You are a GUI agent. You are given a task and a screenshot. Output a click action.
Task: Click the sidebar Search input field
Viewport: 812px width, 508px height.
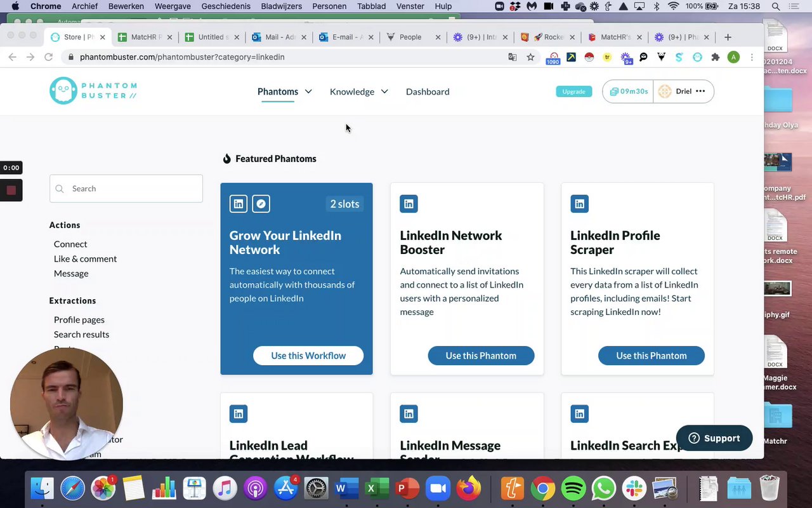click(x=126, y=189)
